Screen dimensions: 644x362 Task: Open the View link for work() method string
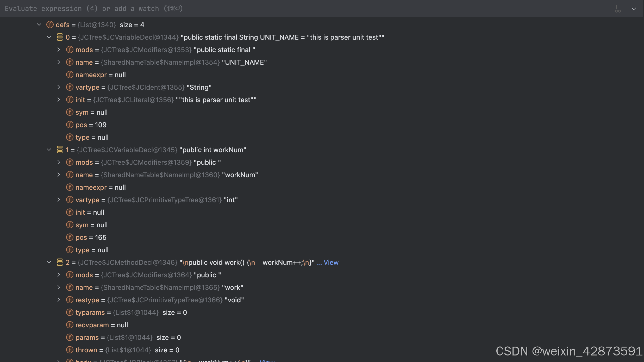pos(332,262)
